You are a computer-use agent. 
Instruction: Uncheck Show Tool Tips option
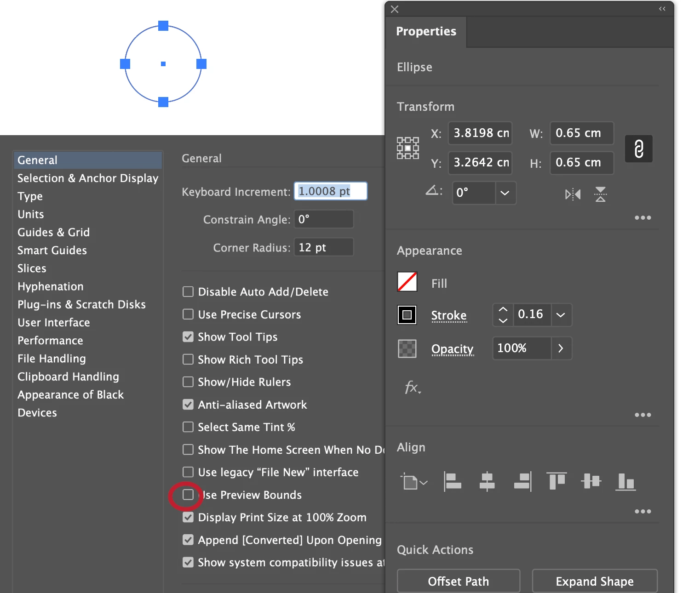click(x=188, y=337)
